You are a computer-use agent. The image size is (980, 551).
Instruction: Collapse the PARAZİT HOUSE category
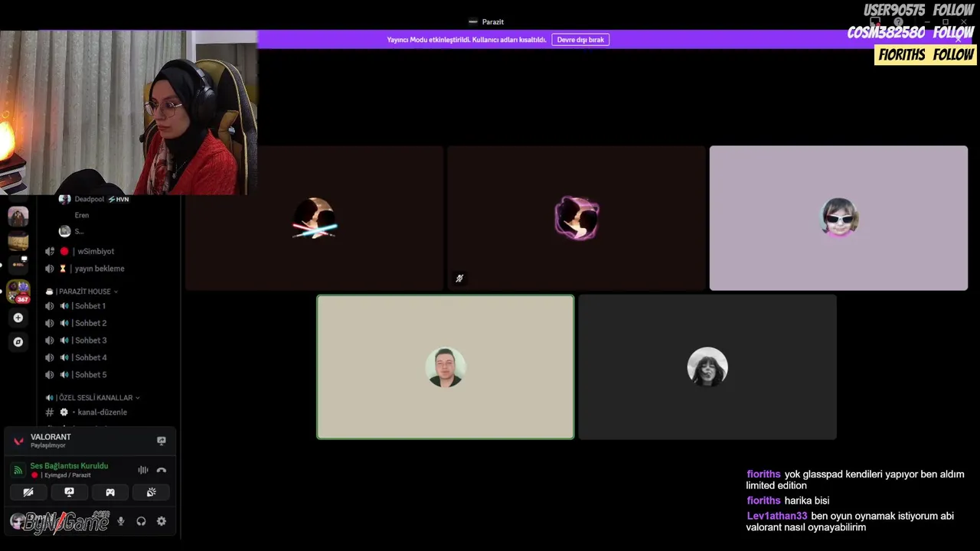coord(82,292)
